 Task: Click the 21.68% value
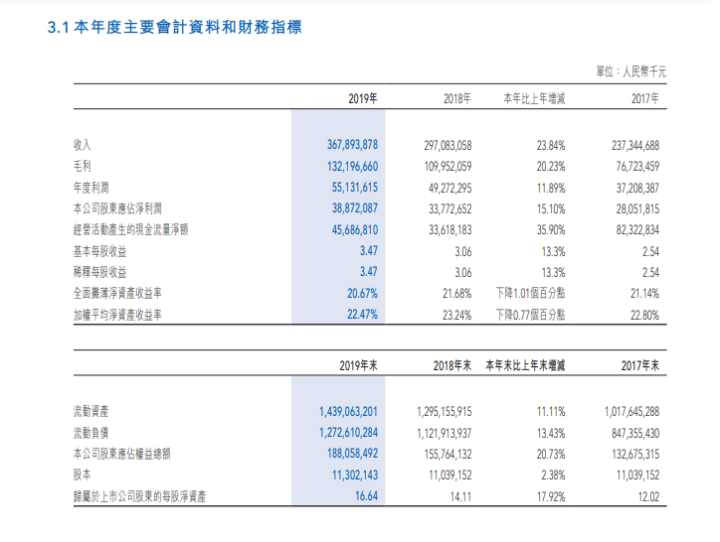click(x=457, y=294)
